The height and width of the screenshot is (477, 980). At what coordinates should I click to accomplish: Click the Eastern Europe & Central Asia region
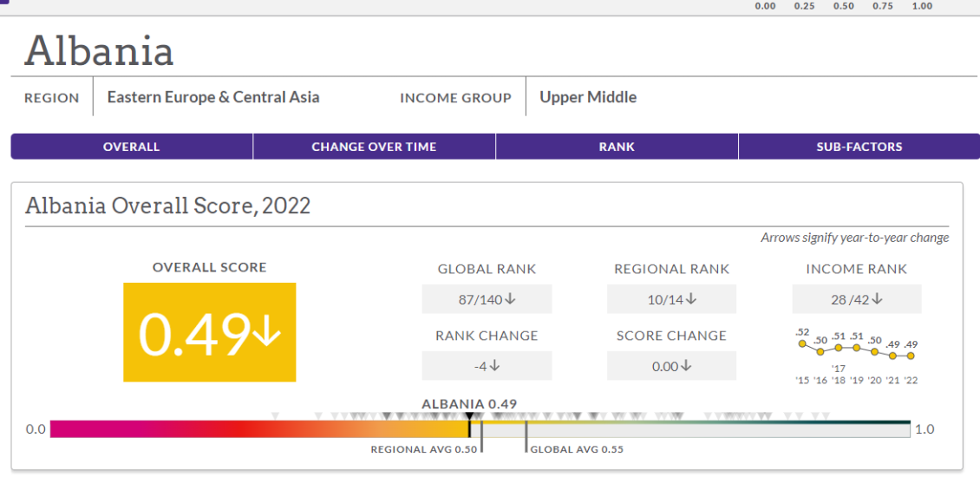pos(213,97)
